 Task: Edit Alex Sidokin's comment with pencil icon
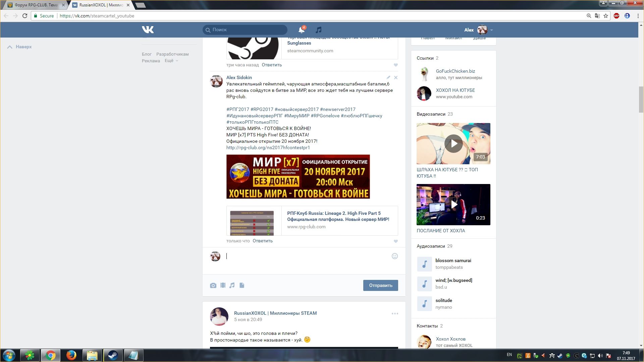point(388,77)
